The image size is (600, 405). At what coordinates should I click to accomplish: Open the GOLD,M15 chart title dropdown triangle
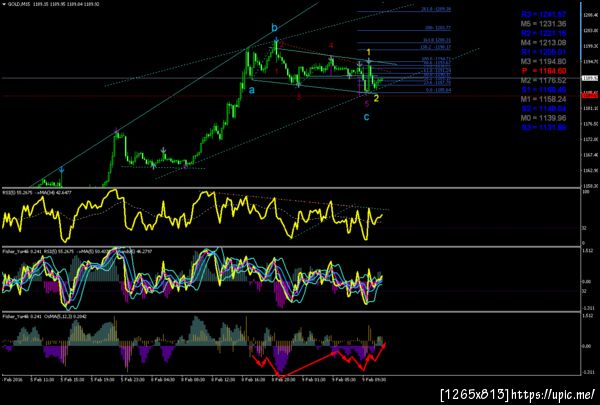click(x=4, y=4)
